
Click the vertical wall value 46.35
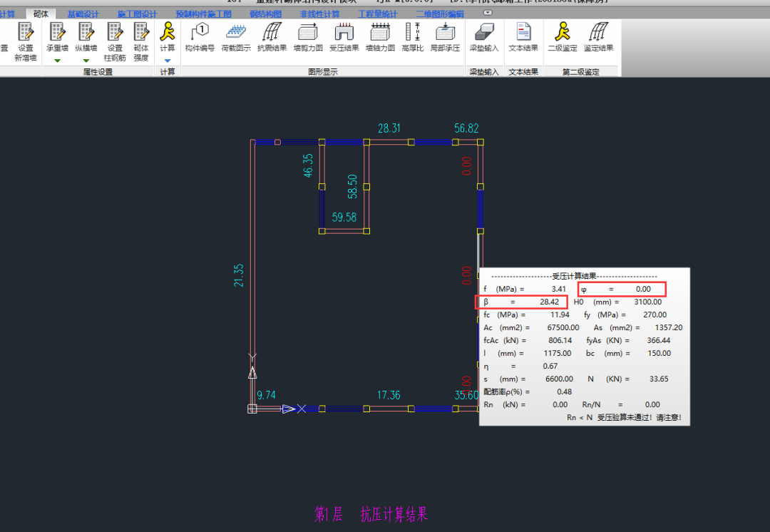(x=308, y=165)
